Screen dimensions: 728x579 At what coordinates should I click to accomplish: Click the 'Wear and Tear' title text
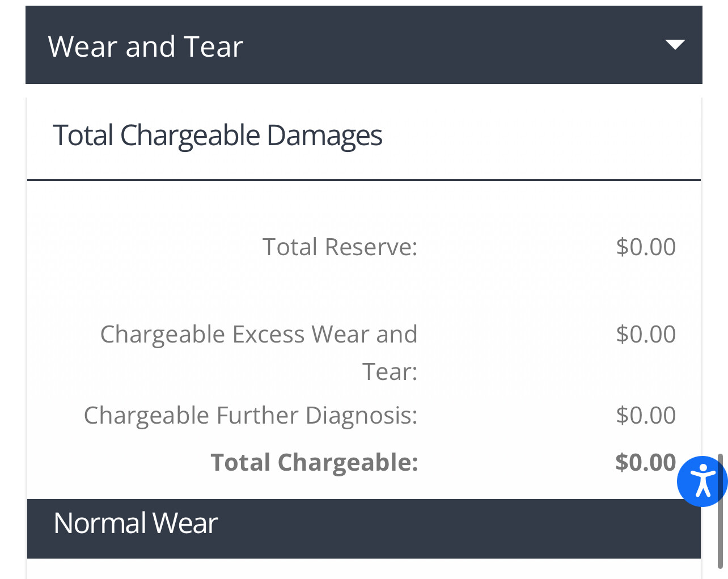click(146, 47)
